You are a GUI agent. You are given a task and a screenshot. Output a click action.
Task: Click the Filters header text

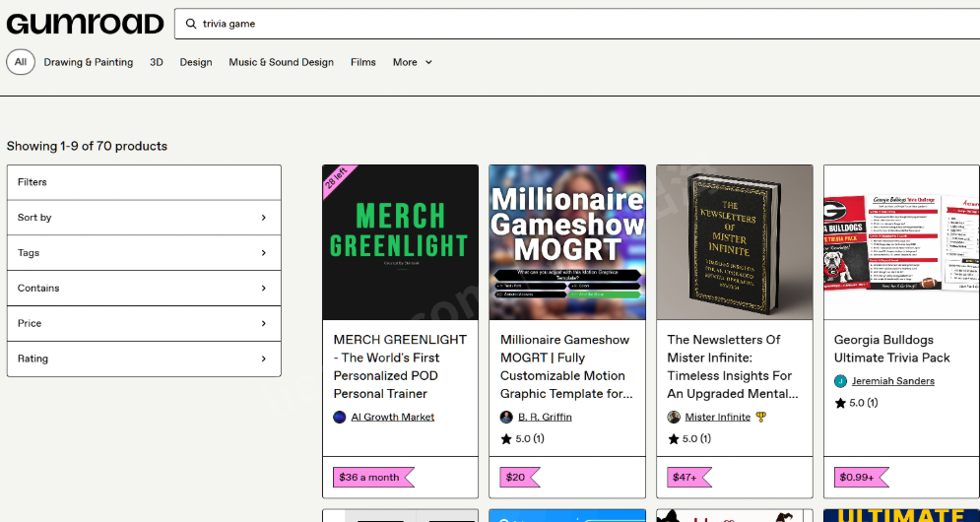32,182
